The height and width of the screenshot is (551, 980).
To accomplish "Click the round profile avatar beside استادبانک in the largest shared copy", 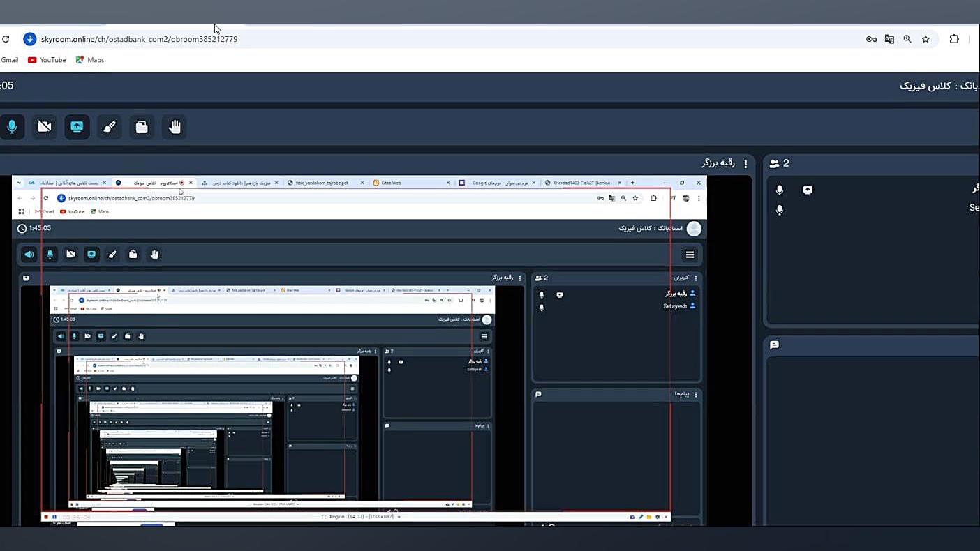I will (x=694, y=229).
